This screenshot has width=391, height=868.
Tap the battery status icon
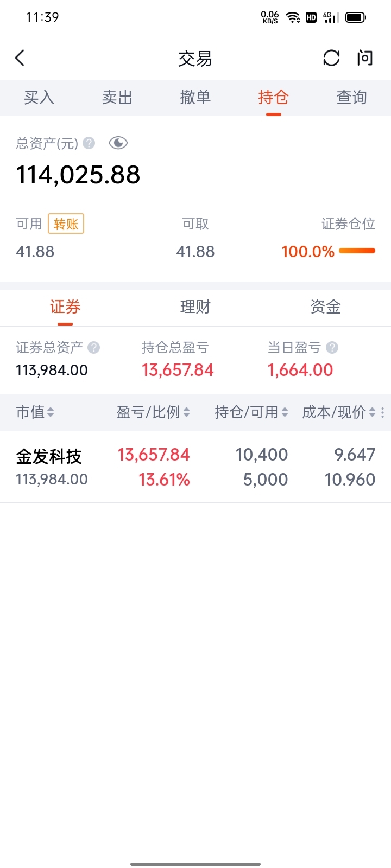tap(356, 17)
